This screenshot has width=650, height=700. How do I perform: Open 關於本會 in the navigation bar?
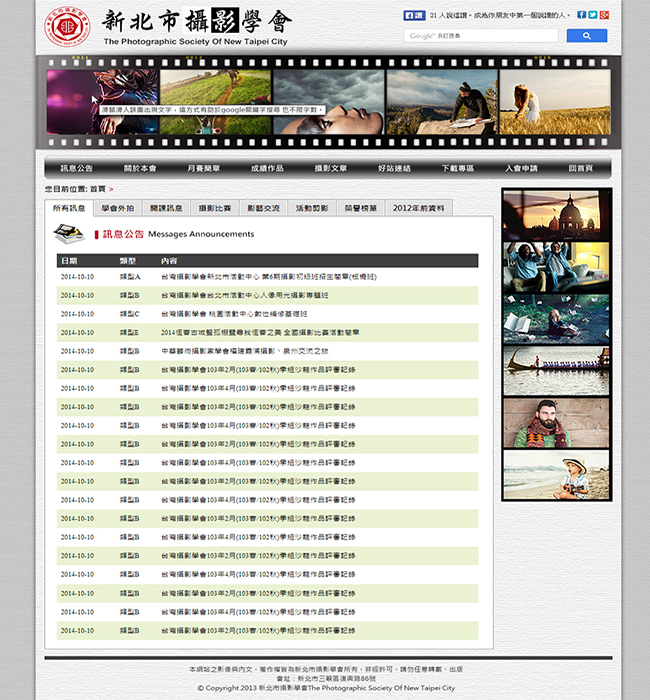(140, 168)
